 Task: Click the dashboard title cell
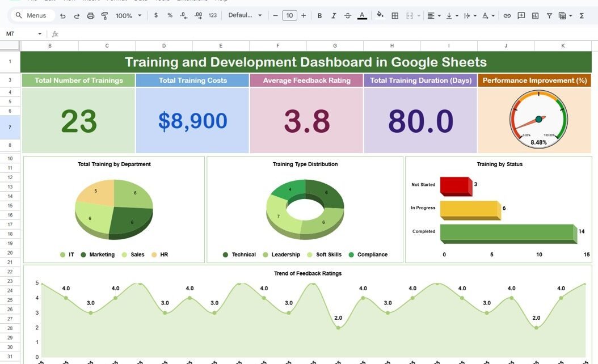click(306, 62)
